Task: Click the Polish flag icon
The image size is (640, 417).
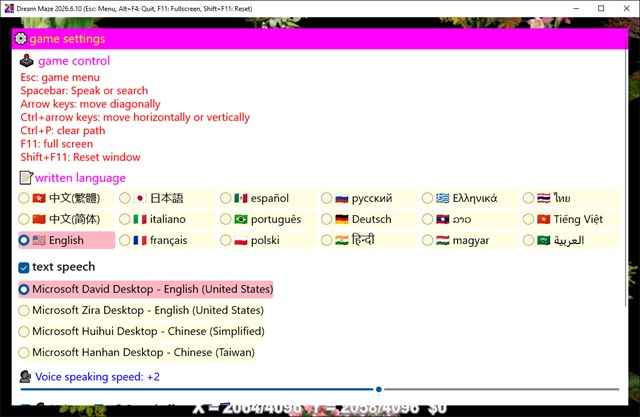Action: (241, 240)
